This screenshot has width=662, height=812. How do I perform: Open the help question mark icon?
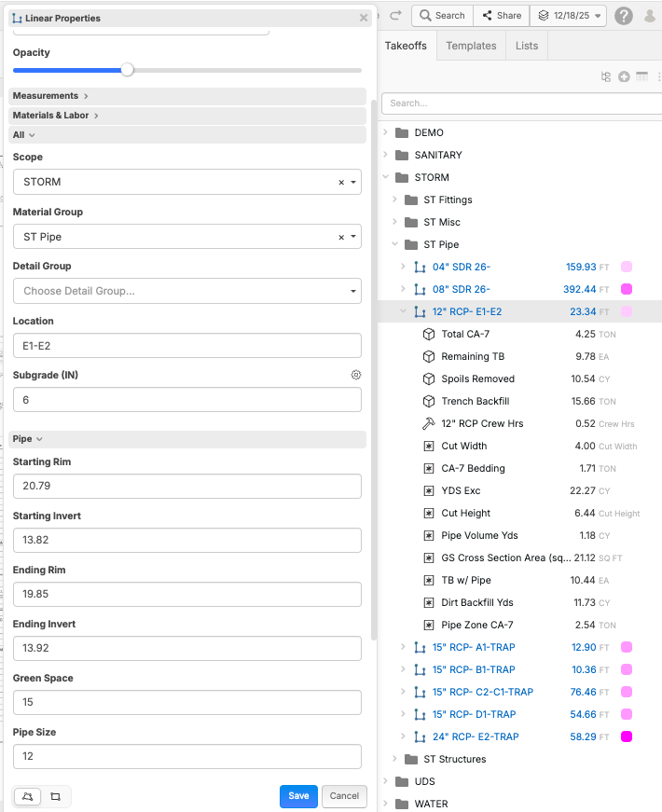click(x=624, y=16)
